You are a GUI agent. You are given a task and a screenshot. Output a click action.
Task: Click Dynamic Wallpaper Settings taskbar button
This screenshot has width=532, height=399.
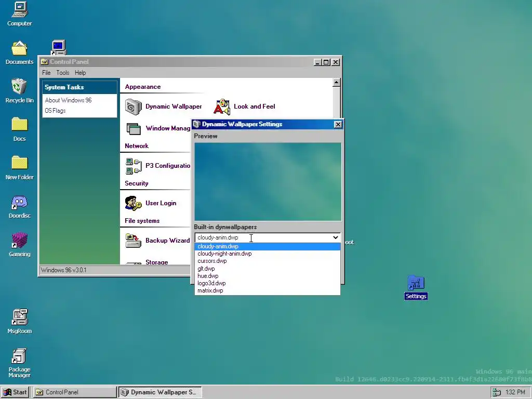160,392
